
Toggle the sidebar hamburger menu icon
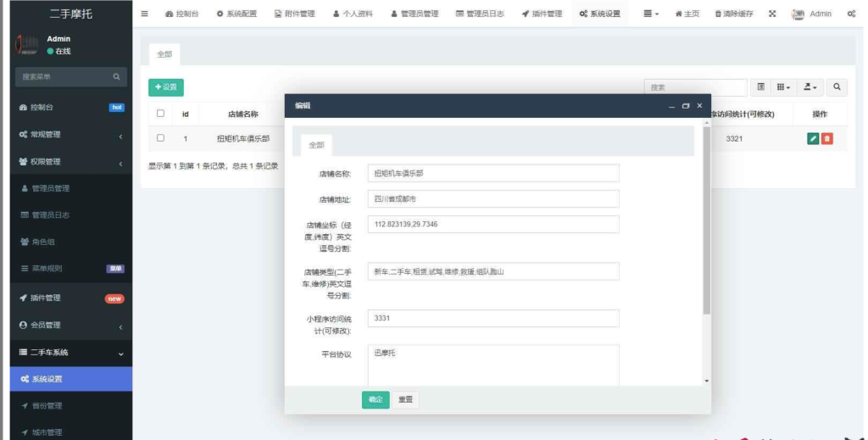point(144,14)
